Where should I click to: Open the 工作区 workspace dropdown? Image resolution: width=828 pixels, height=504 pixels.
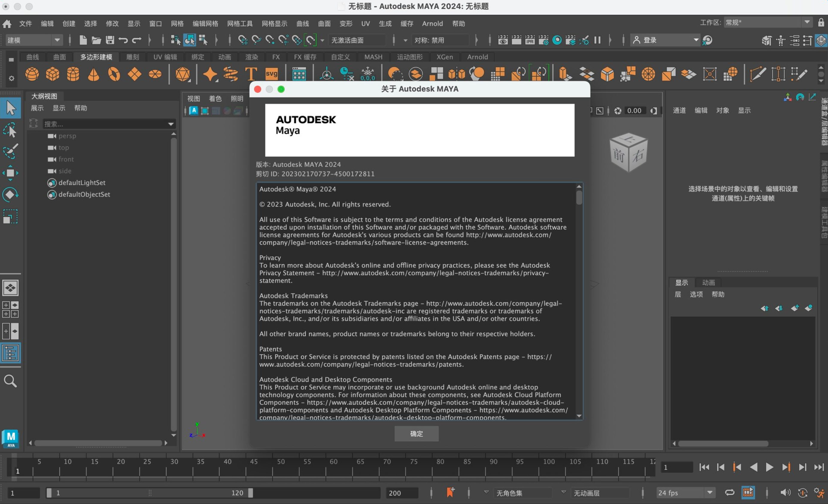[768, 22]
